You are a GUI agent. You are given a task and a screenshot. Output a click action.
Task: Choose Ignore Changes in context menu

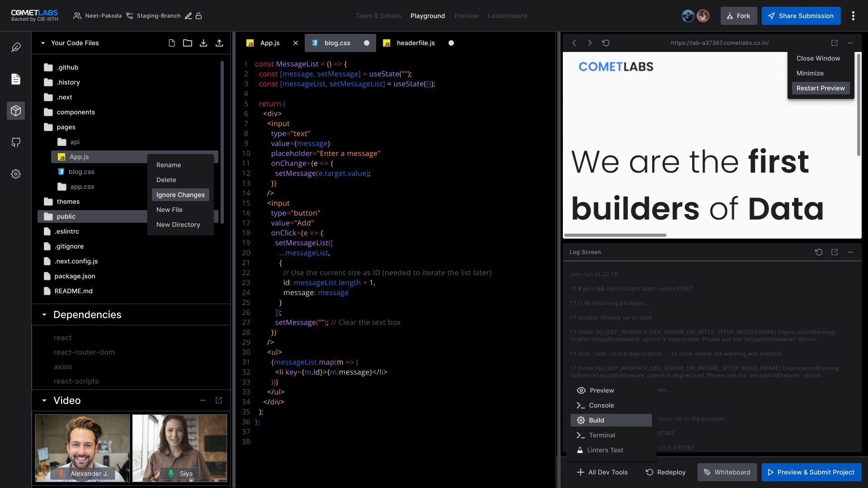180,195
